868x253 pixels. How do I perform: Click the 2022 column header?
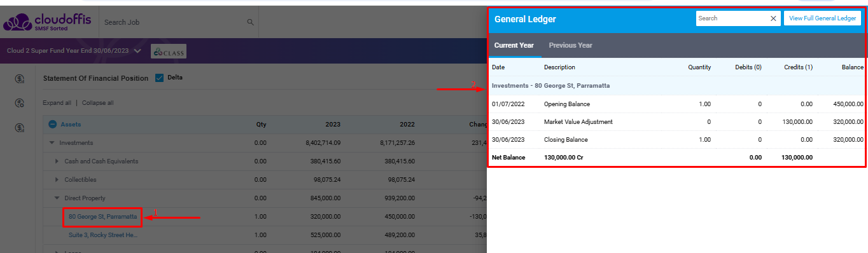pos(407,125)
